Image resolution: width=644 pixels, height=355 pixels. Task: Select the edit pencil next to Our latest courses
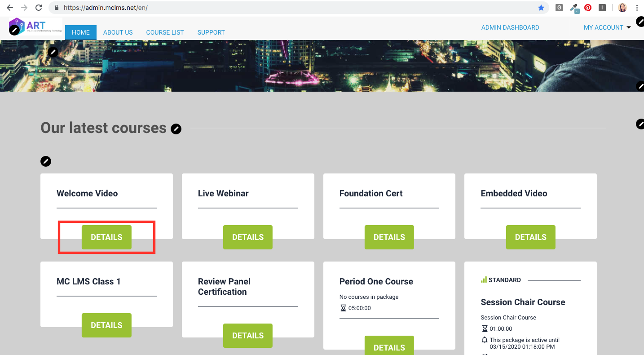[176, 129]
